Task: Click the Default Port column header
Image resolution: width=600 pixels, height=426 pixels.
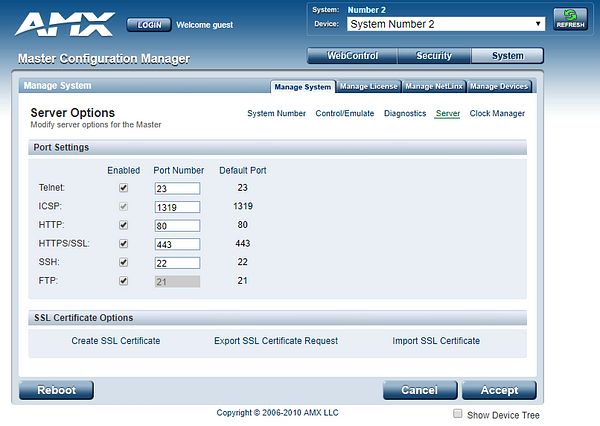Action: coord(243,170)
